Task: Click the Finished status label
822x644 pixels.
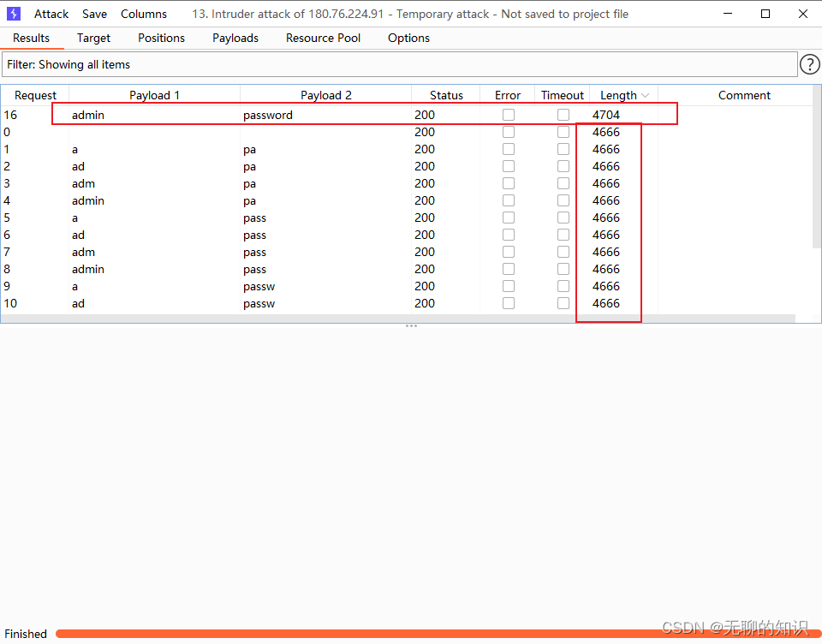Action: pyautogui.click(x=26, y=634)
